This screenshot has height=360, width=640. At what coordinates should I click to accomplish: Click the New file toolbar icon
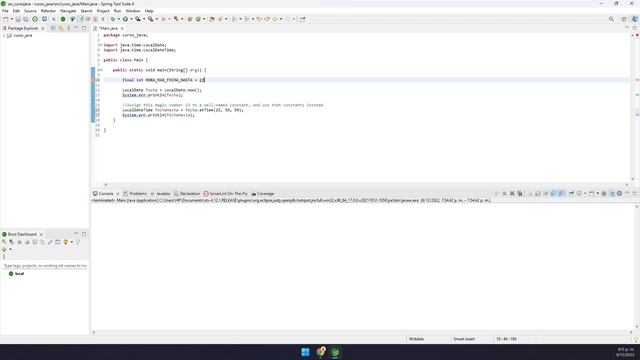tap(5, 19)
